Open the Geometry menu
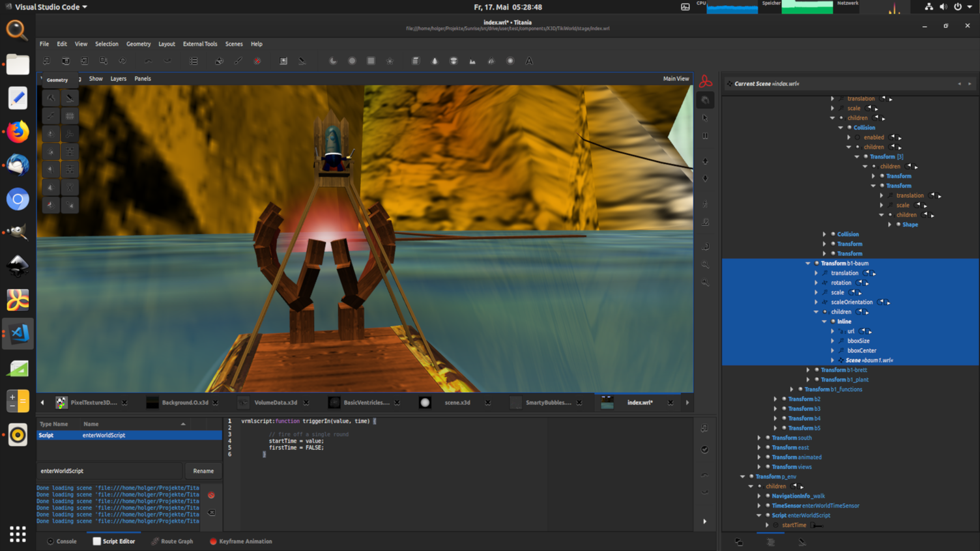Image resolution: width=980 pixels, height=551 pixels. [x=139, y=44]
